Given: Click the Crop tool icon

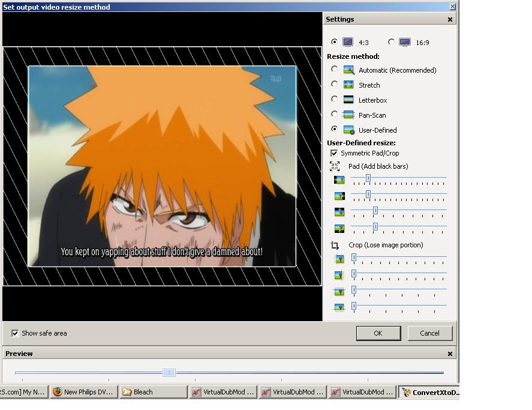Looking at the screenshot, I should 335,246.
